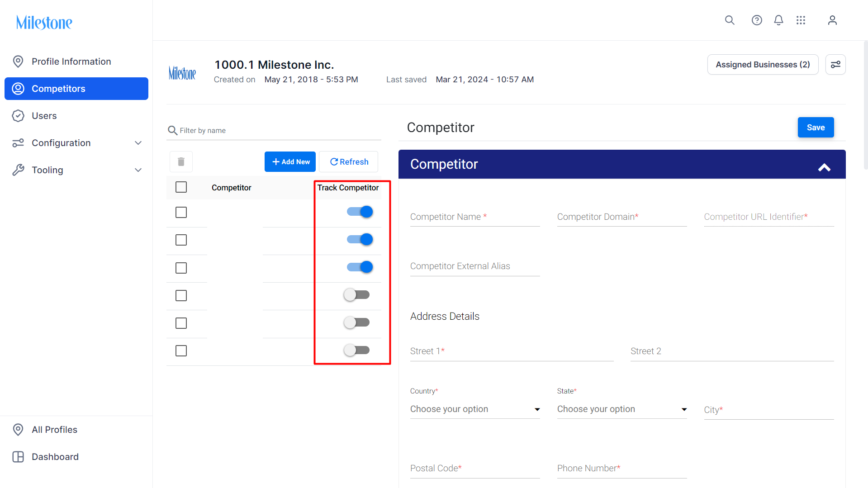The image size is (868, 488).
Task: Disable tracking on the second competitor row
Action: point(360,239)
